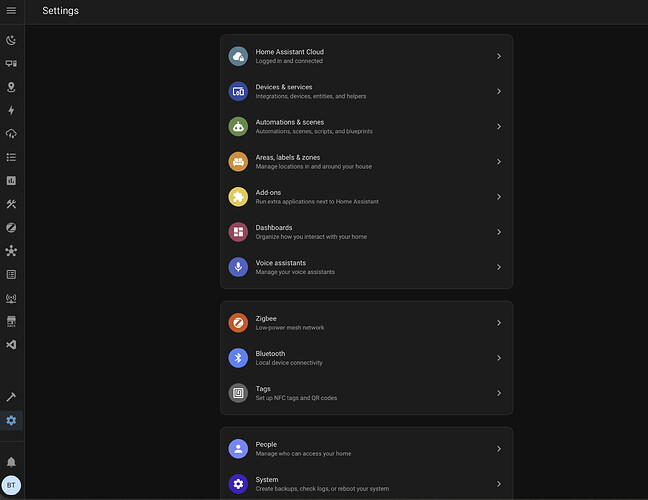
Task: Click 'Low-power mesh network' text
Action: 290,328
